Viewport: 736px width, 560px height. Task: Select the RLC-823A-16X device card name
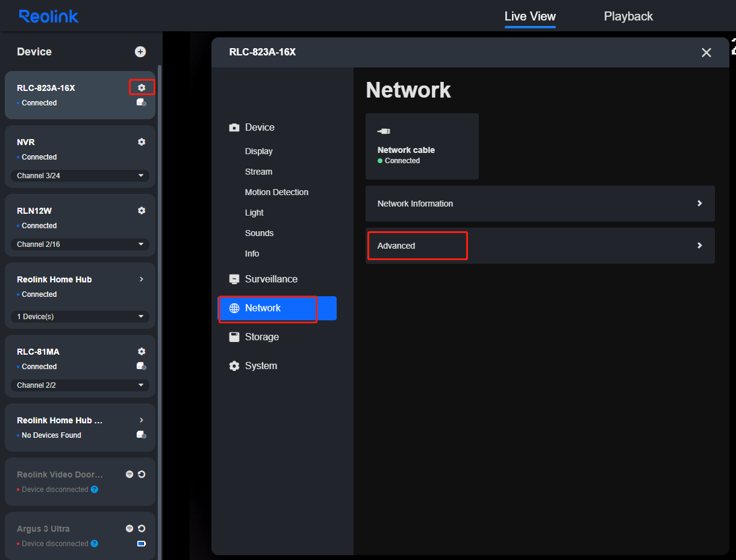(x=46, y=88)
